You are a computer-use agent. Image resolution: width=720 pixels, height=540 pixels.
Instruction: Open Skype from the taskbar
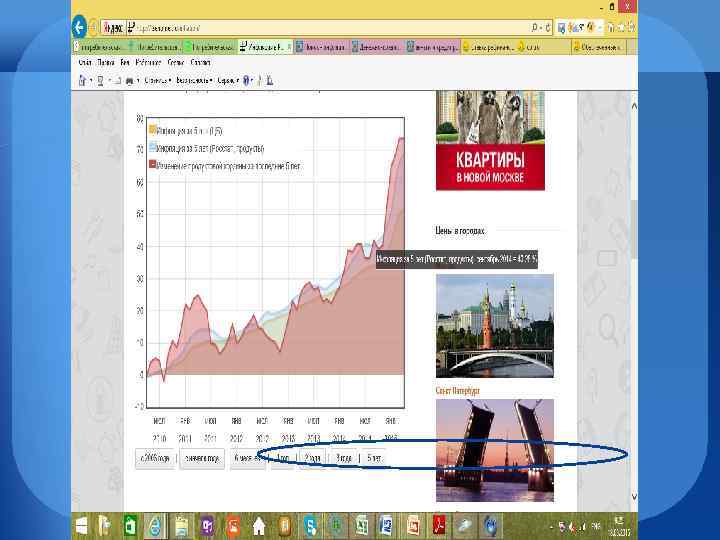310,526
